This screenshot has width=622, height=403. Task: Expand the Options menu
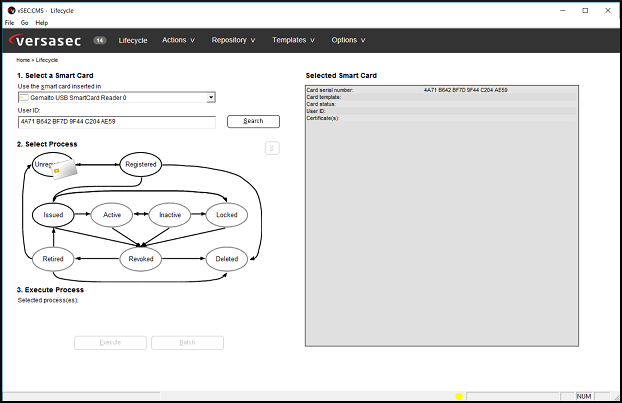click(348, 40)
